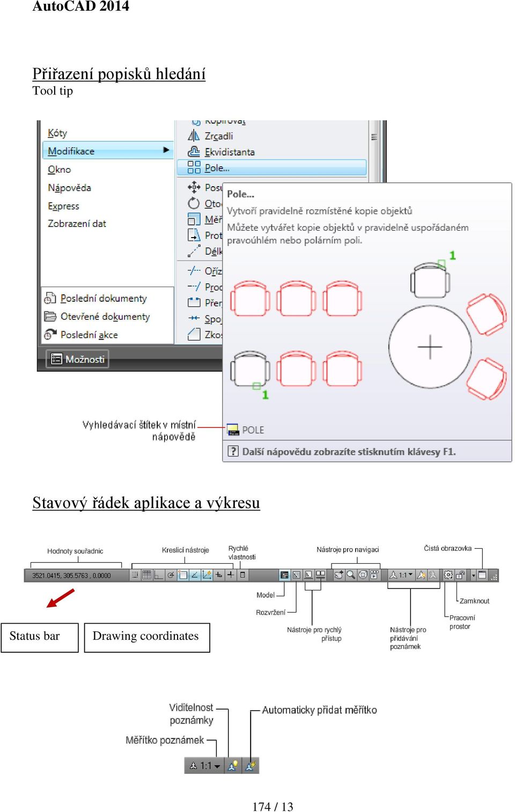Click the Posun (move) command icon

pyautogui.click(x=194, y=187)
